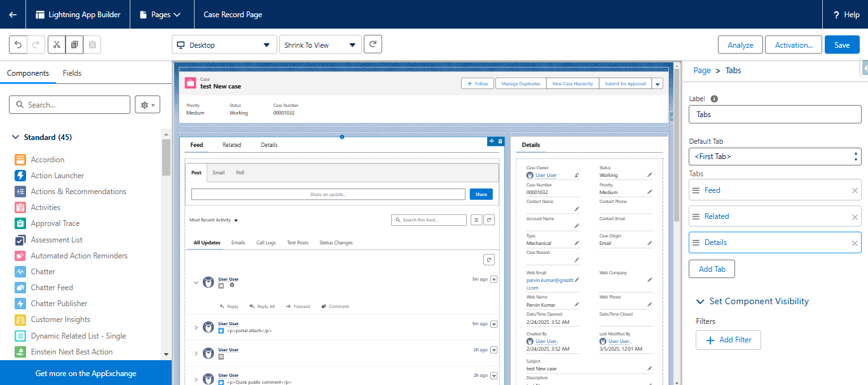Click the refresh canvas icon

coord(373,45)
